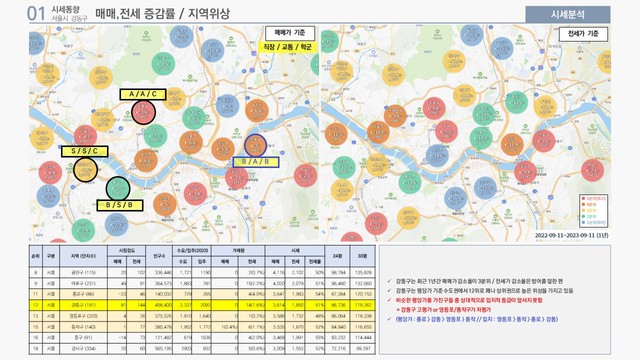640x360 pixels.
Task: Click the B / S / B rating label
Action: click(120, 205)
